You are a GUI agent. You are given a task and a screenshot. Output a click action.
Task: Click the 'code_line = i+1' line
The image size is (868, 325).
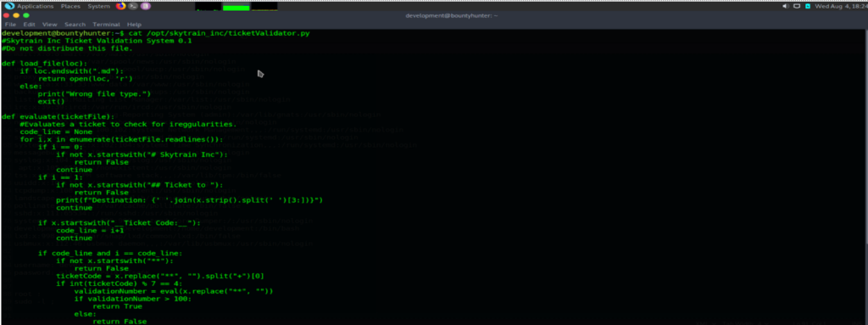point(90,230)
